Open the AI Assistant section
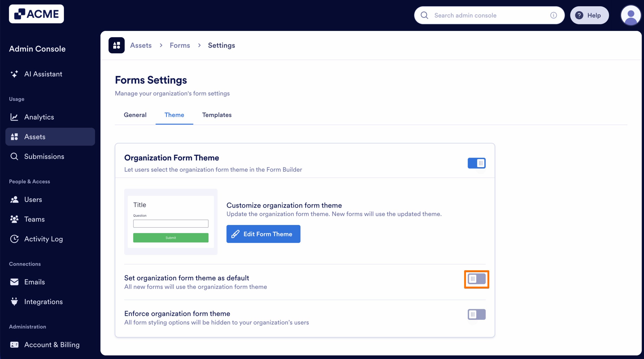 [x=43, y=74]
